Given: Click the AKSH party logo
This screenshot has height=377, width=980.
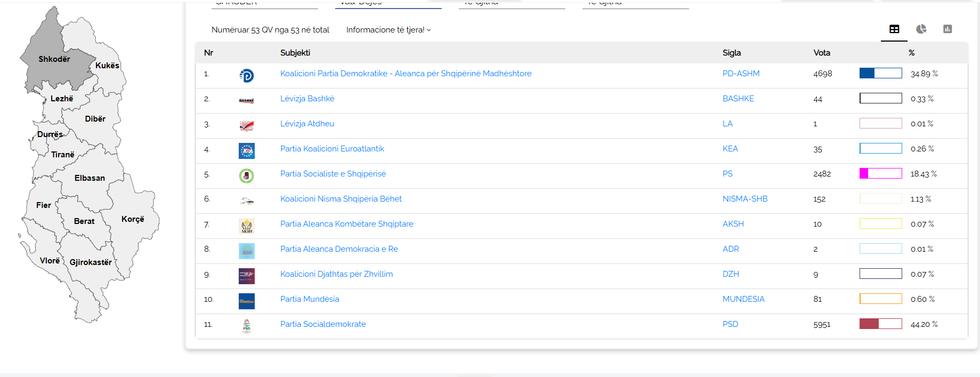Looking at the screenshot, I should [246, 226].
